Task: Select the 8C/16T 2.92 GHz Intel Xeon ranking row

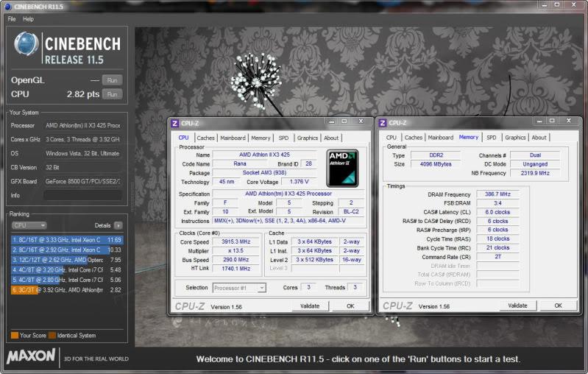Action: [67, 250]
